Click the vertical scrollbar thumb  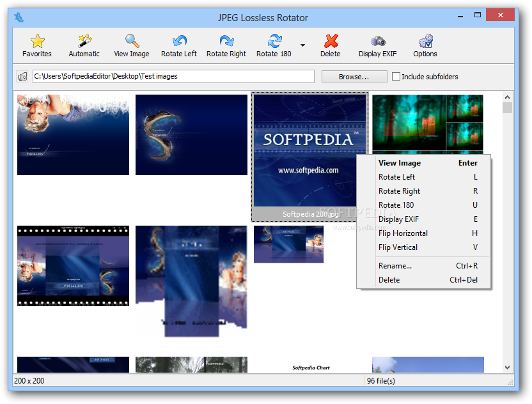508,108
